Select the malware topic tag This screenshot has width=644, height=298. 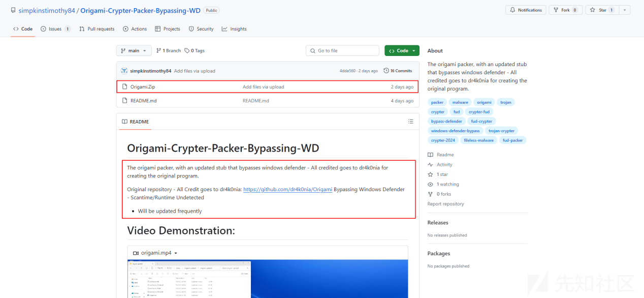[460, 102]
